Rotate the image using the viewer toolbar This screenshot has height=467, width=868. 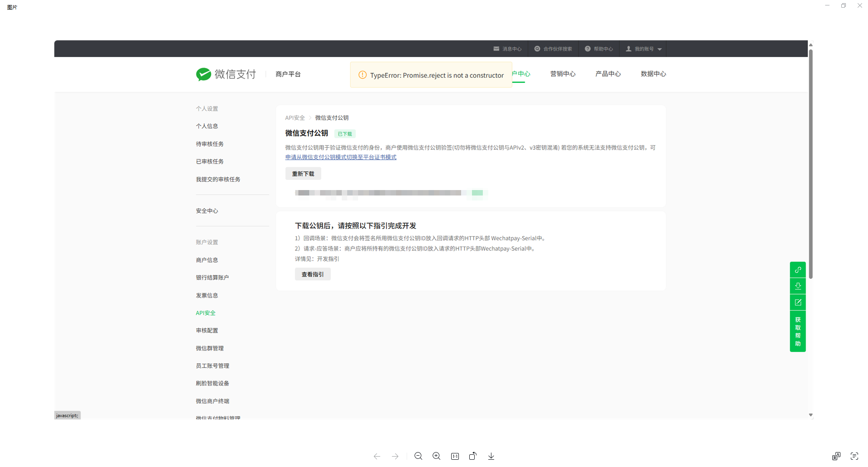click(473, 456)
